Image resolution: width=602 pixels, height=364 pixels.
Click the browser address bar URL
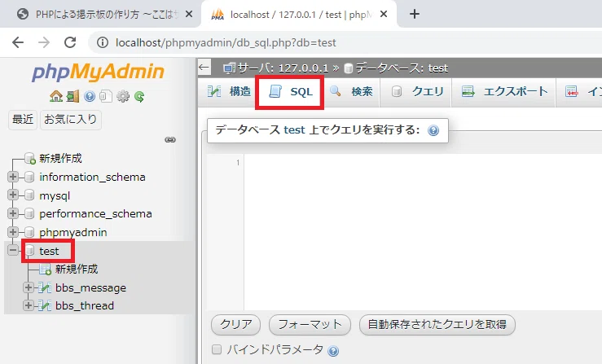[226, 42]
